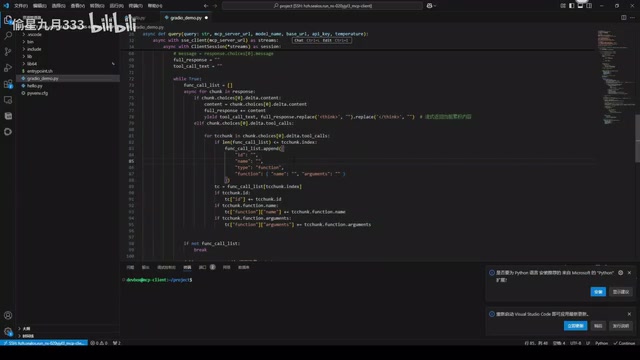Click the SSH remote indicator in the status bar

pyautogui.click(x=44, y=343)
